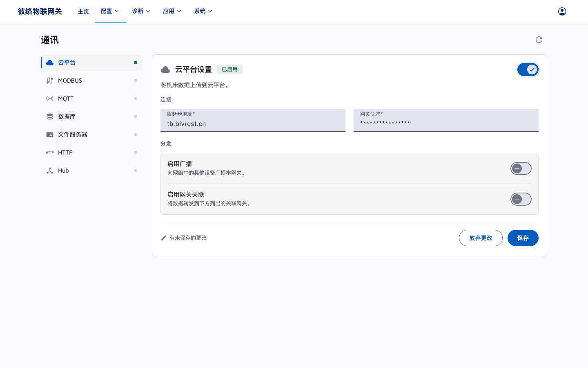This screenshot has height=368, width=588.
Task: Click the grey cloud icon by 云平台设置
Action: [165, 70]
